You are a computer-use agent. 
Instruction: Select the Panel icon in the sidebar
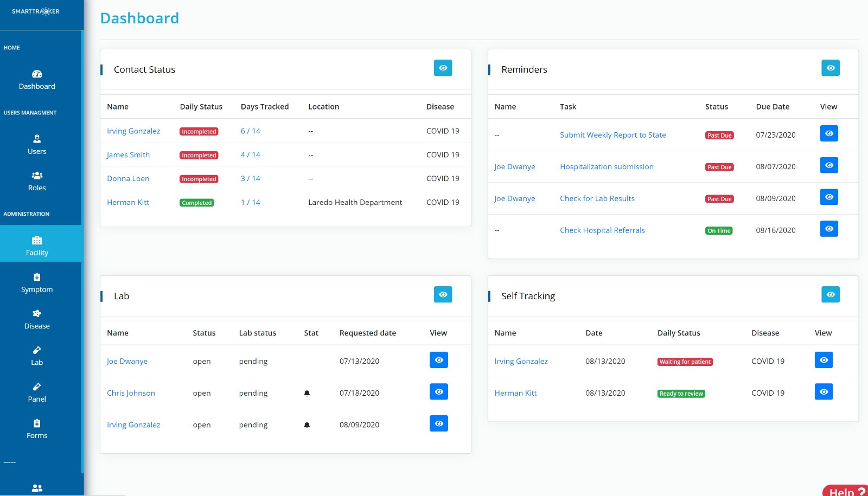36,387
